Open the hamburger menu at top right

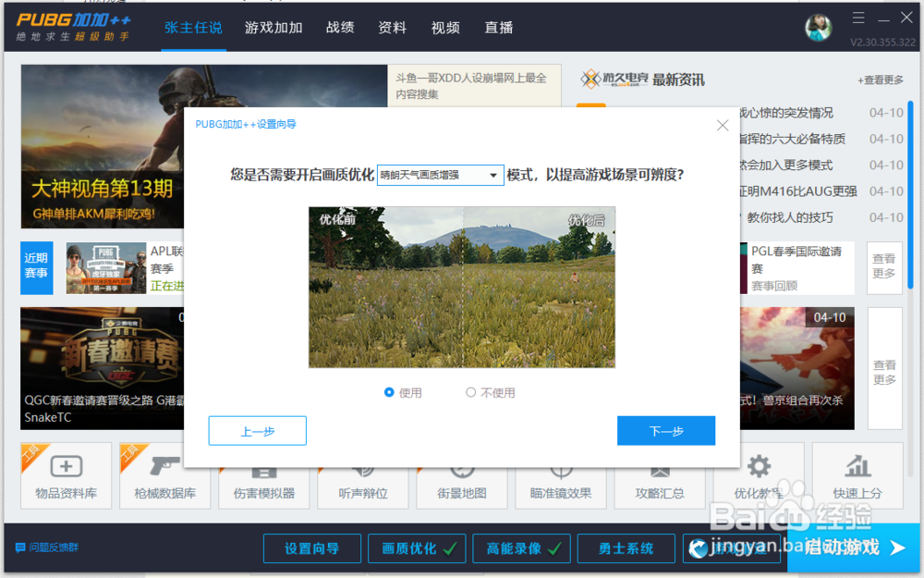[857, 17]
